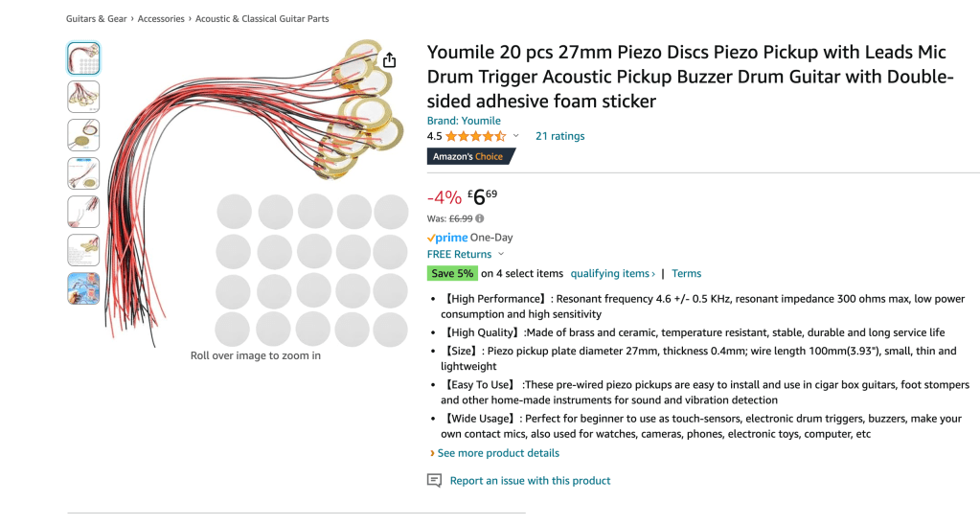Expand See more product details
980x525 pixels.
point(494,453)
